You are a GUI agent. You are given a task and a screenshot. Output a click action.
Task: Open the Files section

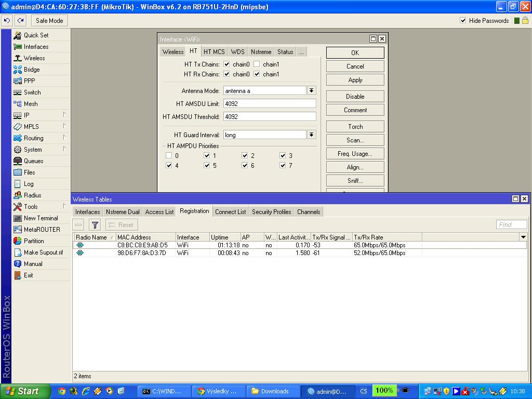click(29, 172)
